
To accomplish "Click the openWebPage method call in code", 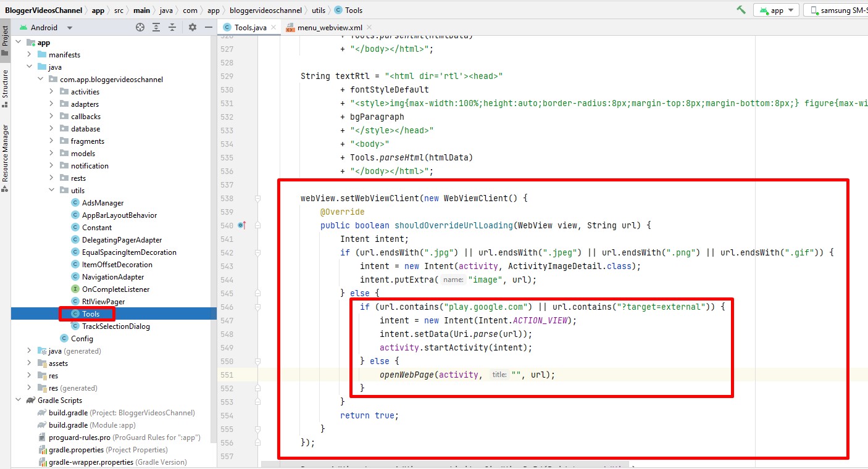I will coord(407,375).
